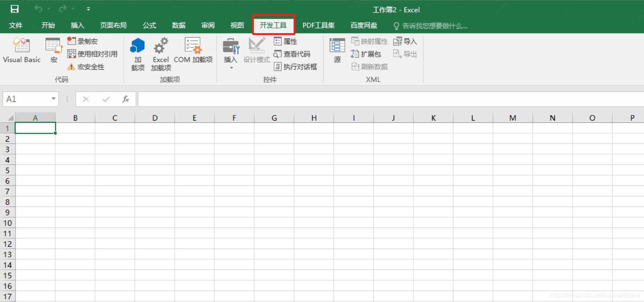Open Customize Quick Access Toolbar dropdown

88,8
